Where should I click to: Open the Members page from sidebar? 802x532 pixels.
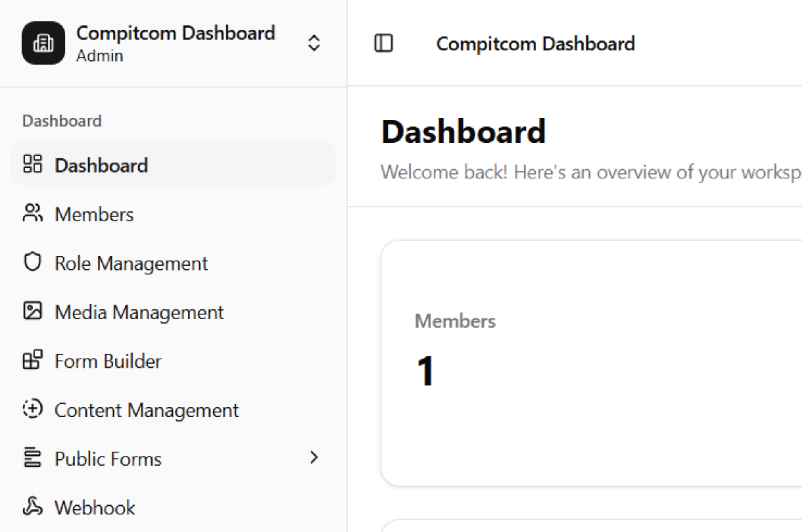(x=94, y=215)
